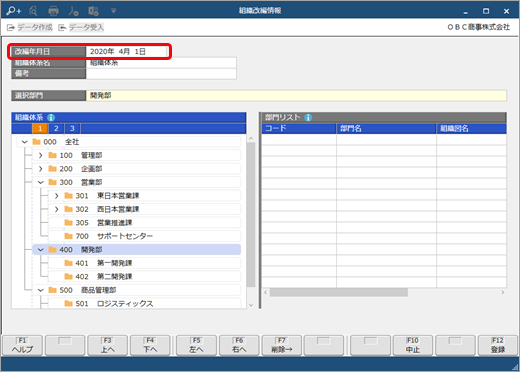520x372 pixels.
Task: Click the F10 中止 button
Action: [x=413, y=345]
